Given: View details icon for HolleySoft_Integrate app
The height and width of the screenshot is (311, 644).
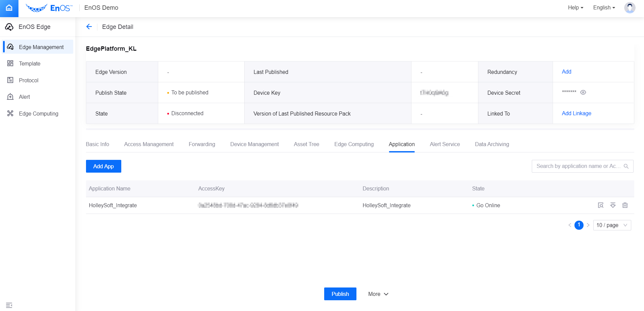Looking at the screenshot, I should 601,205.
